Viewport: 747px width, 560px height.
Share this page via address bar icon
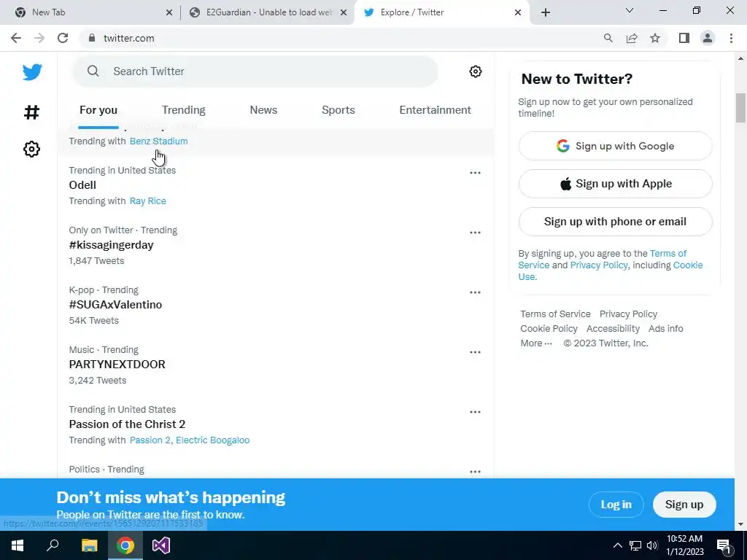pyautogui.click(x=632, y=38)
